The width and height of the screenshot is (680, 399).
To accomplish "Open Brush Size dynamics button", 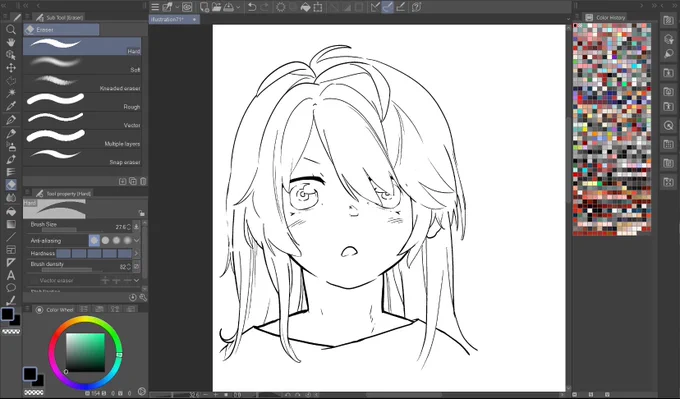I will 136,227.
